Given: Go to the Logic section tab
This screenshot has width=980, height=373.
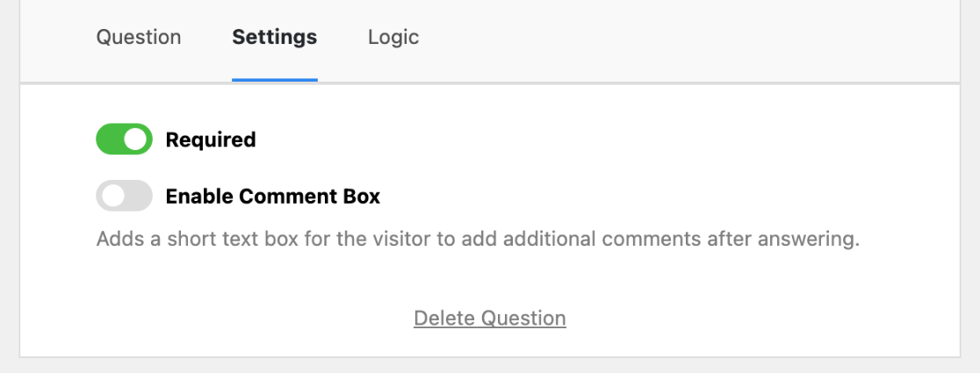Looking at the screenshot, I should click(393, 38).
